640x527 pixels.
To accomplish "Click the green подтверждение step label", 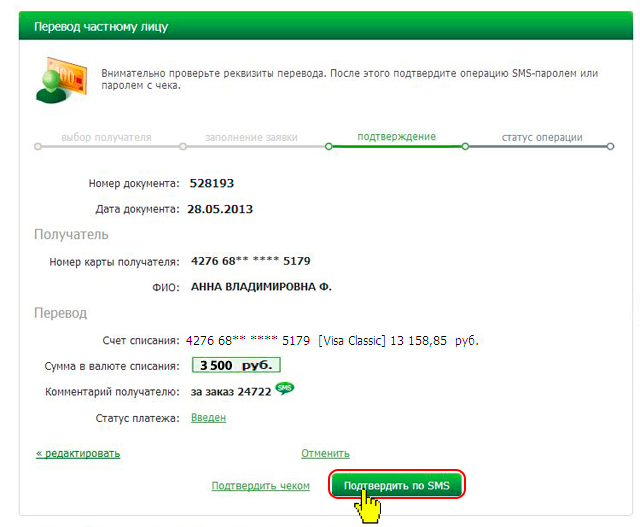I will coord(396,137).
